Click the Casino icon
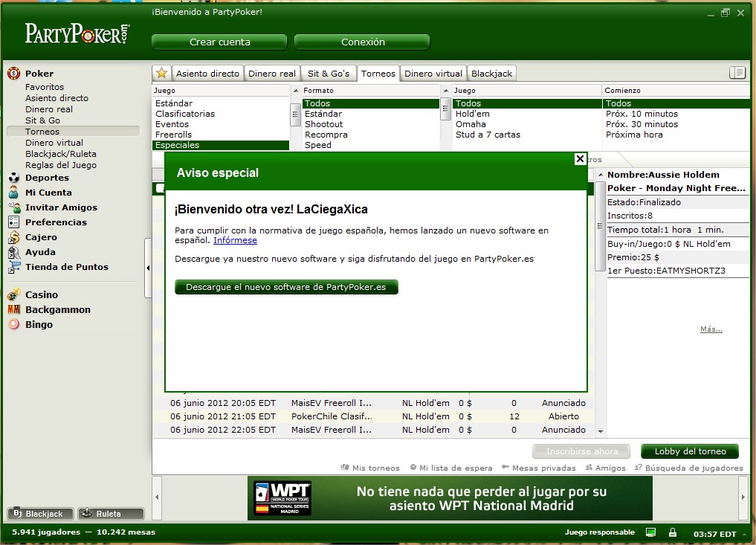 point(13,294)
